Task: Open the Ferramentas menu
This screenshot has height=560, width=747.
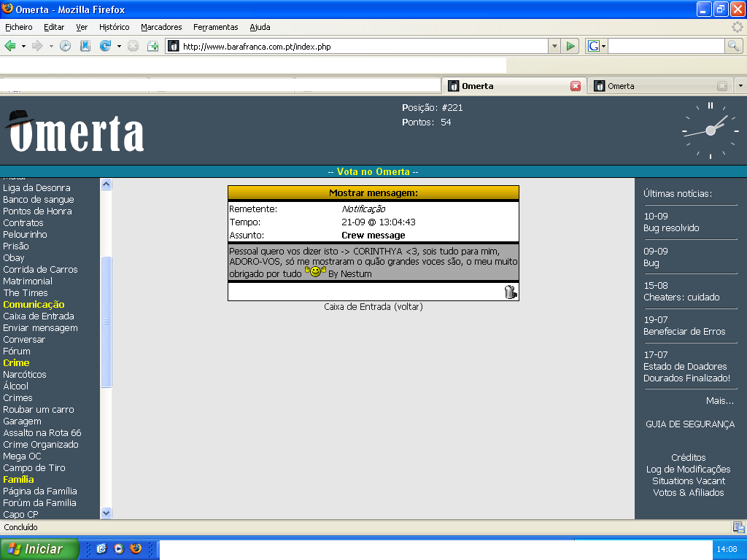Action: click(x=215, y=27)
